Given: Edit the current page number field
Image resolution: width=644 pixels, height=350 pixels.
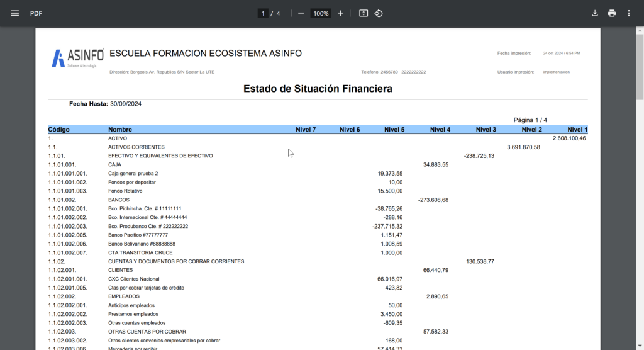Looking at the screenshot, I should point(263,14).
